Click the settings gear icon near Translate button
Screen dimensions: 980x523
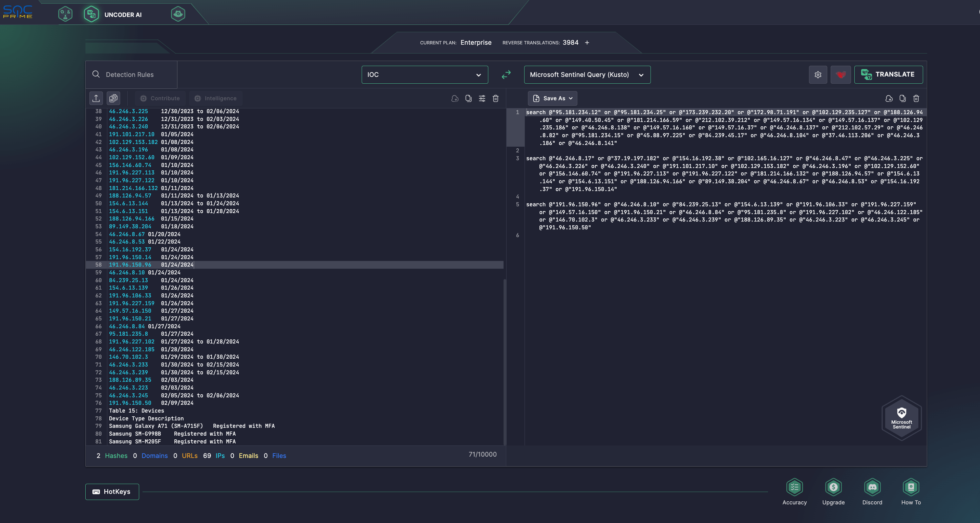818,75
